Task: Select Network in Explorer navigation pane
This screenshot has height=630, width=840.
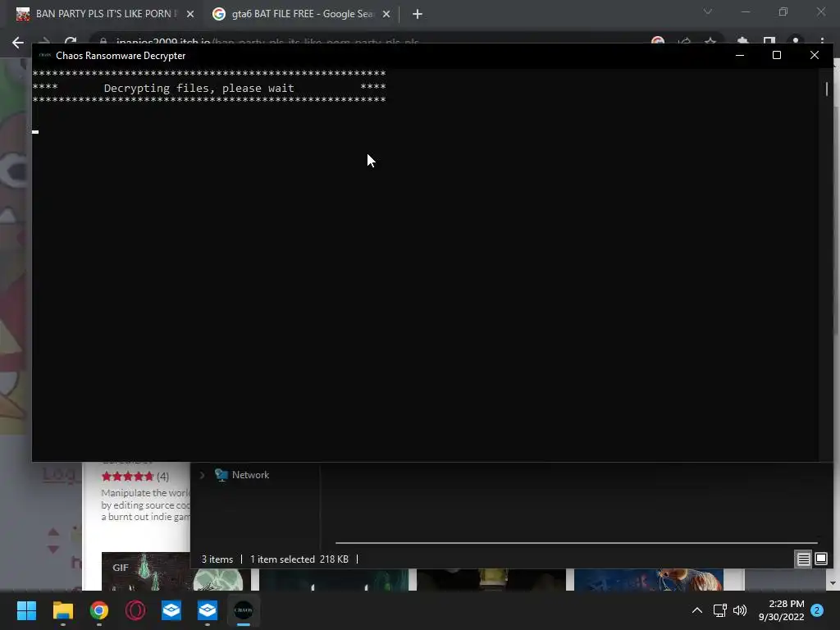Action: [250, 475]
